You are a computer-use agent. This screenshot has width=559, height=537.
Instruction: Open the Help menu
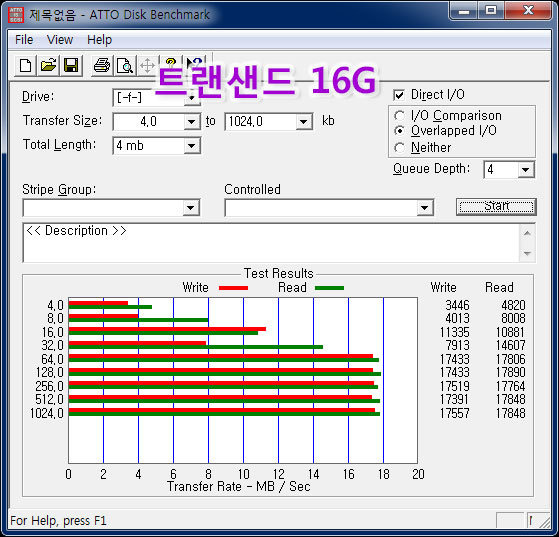pos(99,40)
